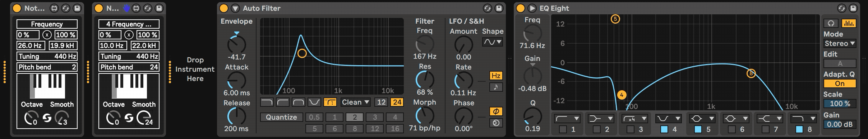Enable EQ band 7 checkbox
This screenshot has height=139, width=868.
coord(766,129)
